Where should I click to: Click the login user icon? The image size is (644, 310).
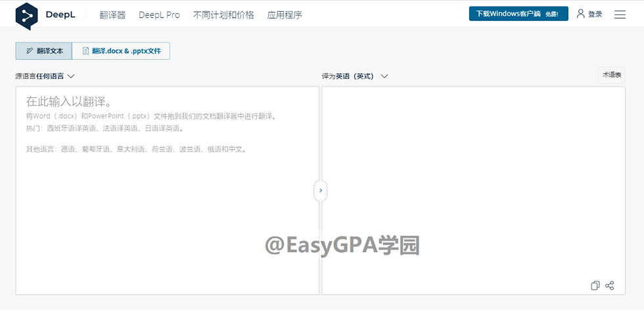pos(580,14)
